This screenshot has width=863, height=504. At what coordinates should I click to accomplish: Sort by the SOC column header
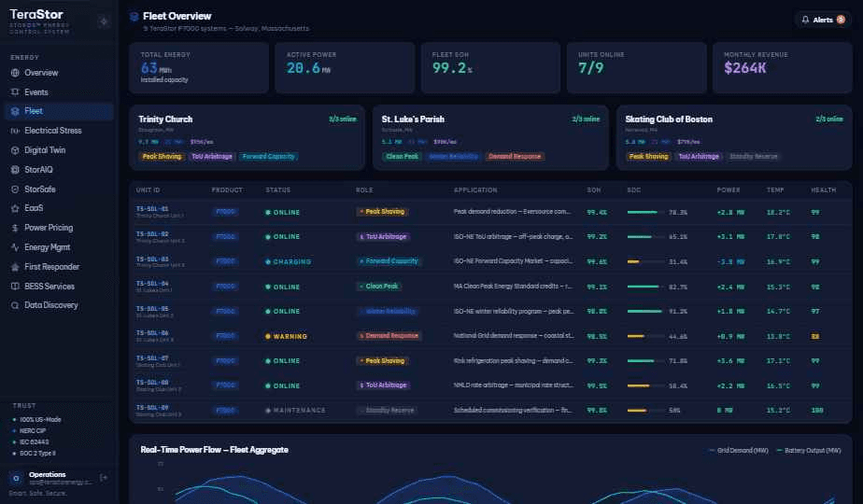tap(634, 189)
